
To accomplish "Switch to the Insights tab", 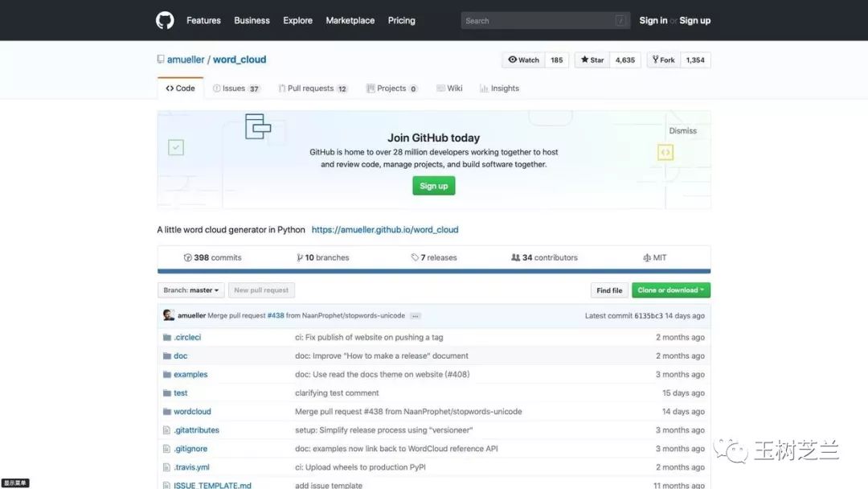I will point(500,88).
